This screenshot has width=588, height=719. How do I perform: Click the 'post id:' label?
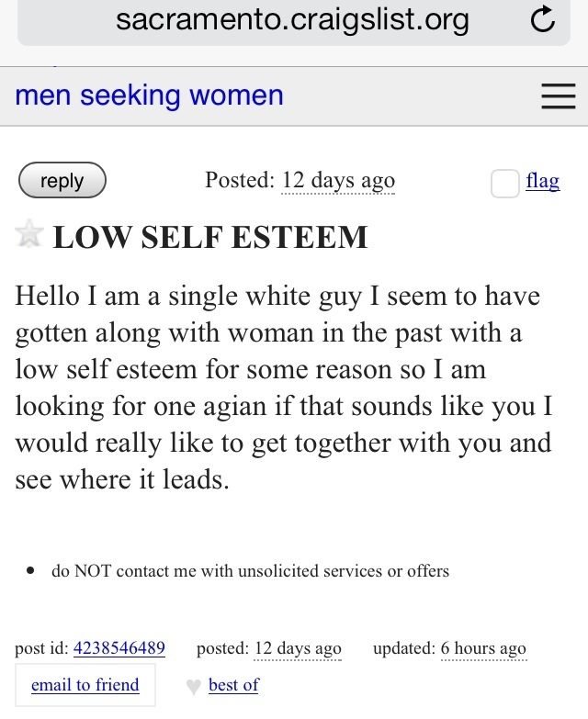[41, 648]
